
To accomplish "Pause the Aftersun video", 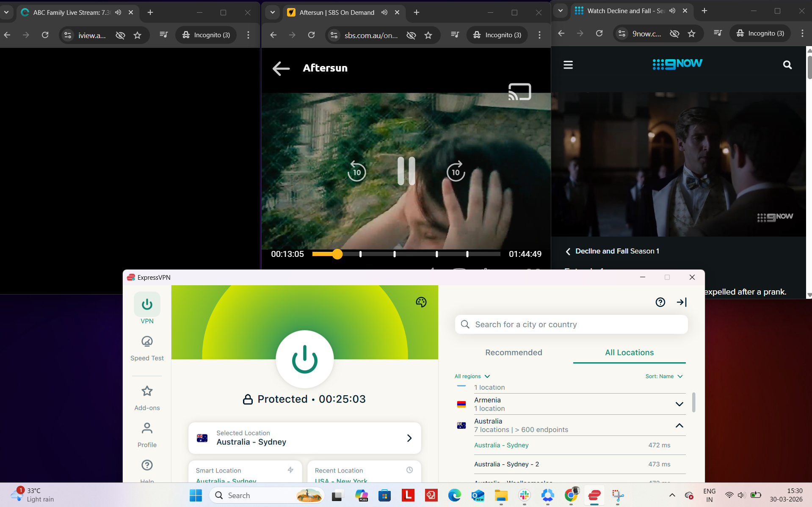I will pyautogui.click(x=406, y=171).
